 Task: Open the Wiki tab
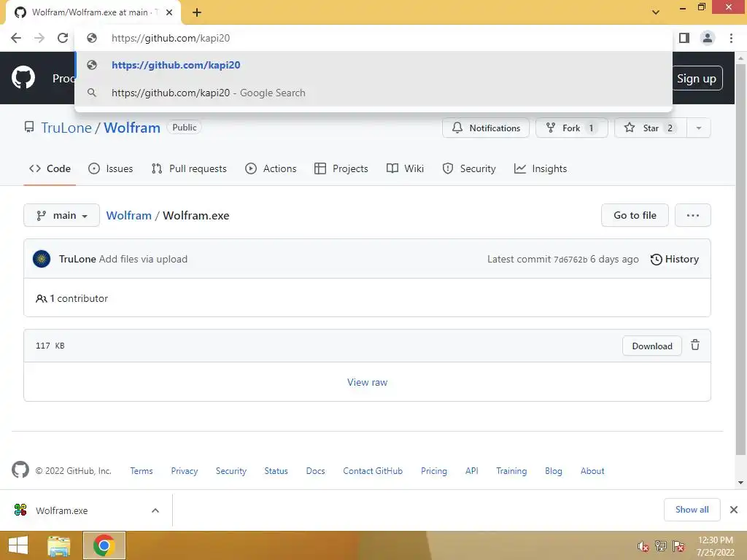tap(405, 168)
